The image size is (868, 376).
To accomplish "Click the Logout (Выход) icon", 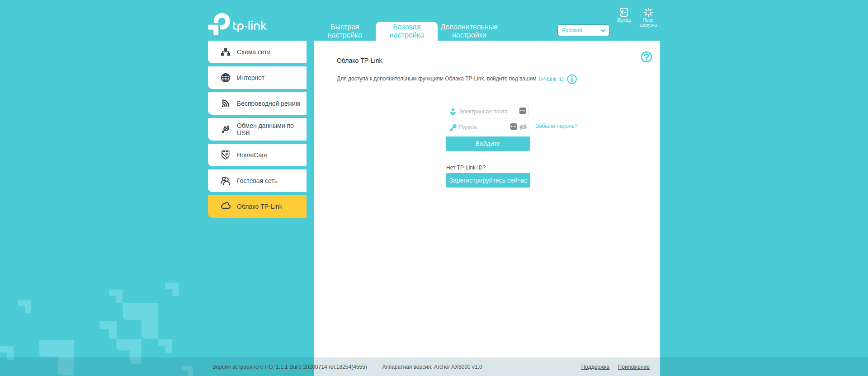I will point(623,13).
